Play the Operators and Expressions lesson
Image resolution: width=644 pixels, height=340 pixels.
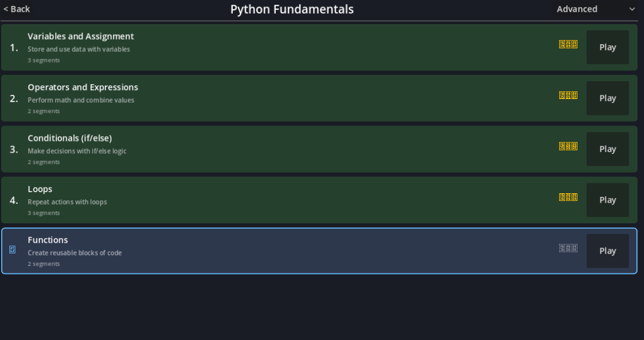click(607, 98)
